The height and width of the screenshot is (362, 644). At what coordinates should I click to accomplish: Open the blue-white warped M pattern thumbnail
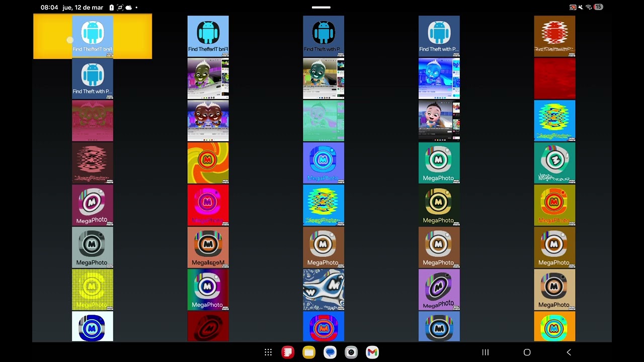[324, 290]
